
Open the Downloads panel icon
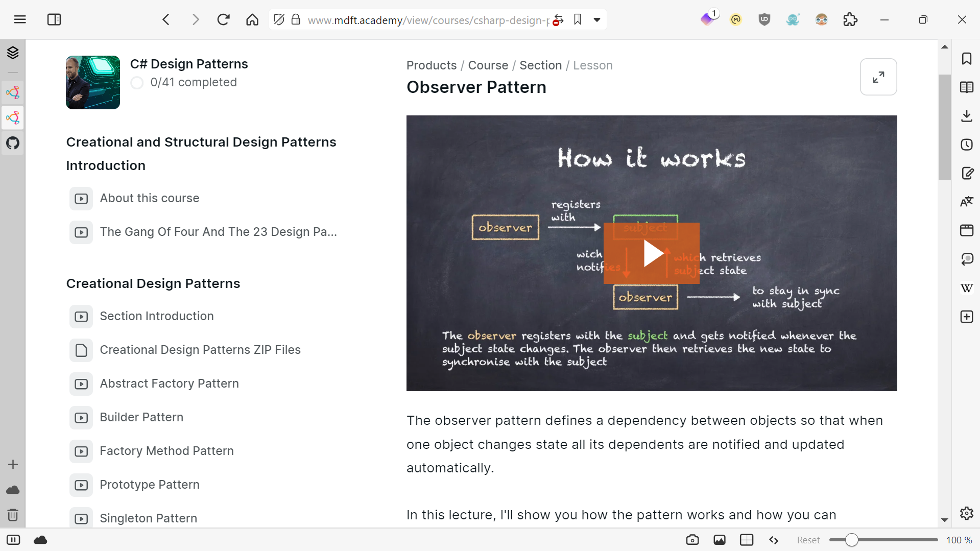966,116
